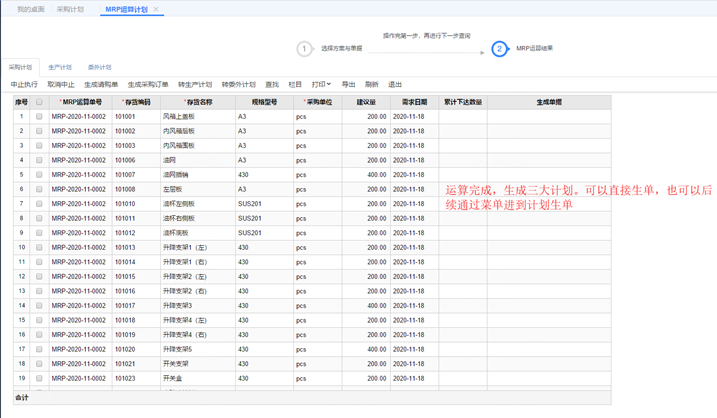Click the 刷新 refresh button
This screenshot has width=717, height=418.
(x=372, y=85)
